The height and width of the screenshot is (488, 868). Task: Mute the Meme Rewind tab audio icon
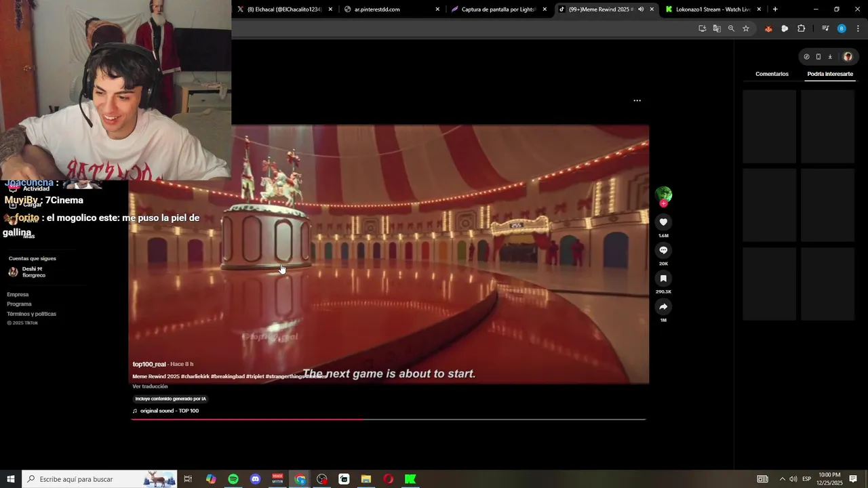tap(641, 9)
